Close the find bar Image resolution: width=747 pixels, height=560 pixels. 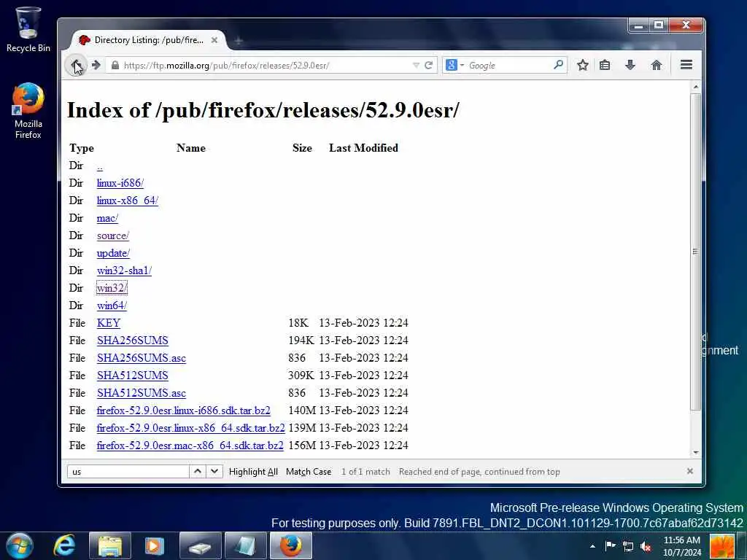pos(689,471)
